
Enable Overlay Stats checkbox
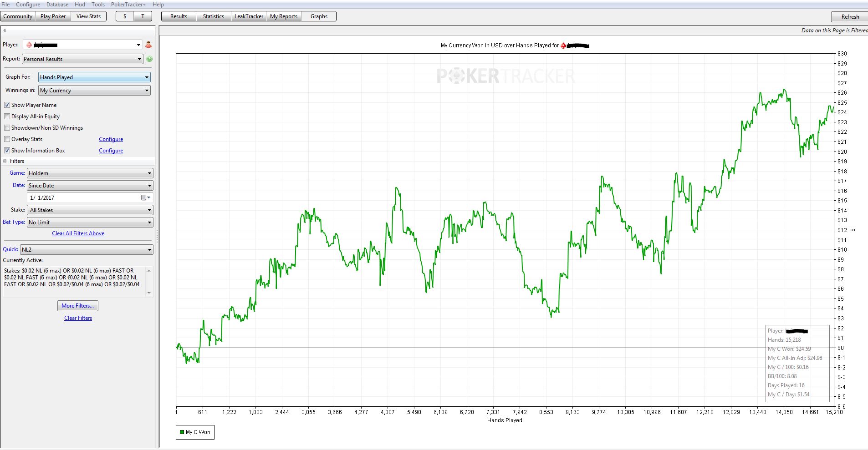pyautogui.click(x=7, y=139)
